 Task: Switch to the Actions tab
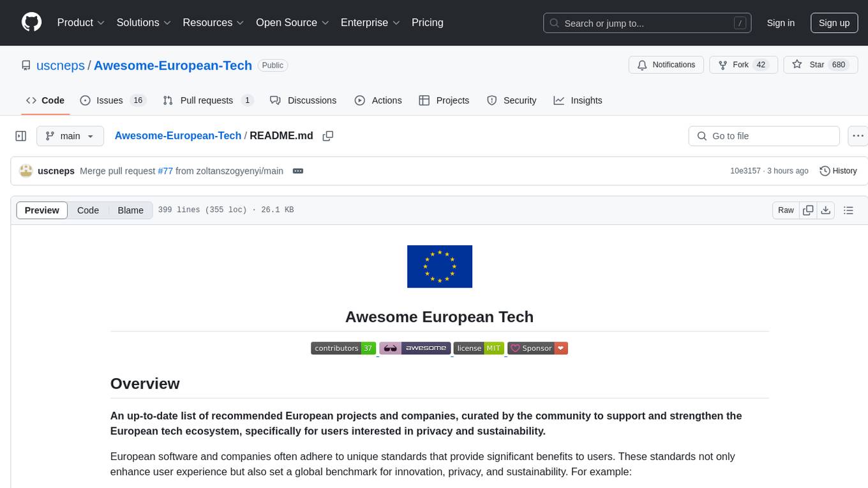click(x=378, y=100)
